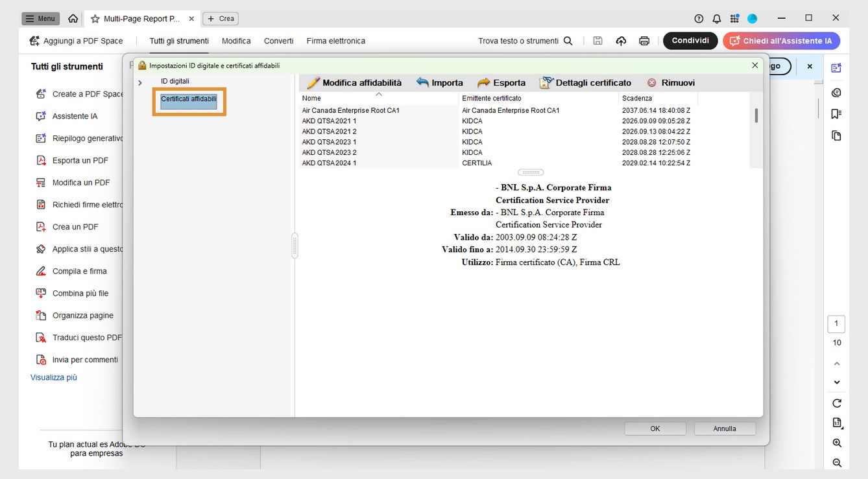Switch to the Converti tab

tap(279, 41)
